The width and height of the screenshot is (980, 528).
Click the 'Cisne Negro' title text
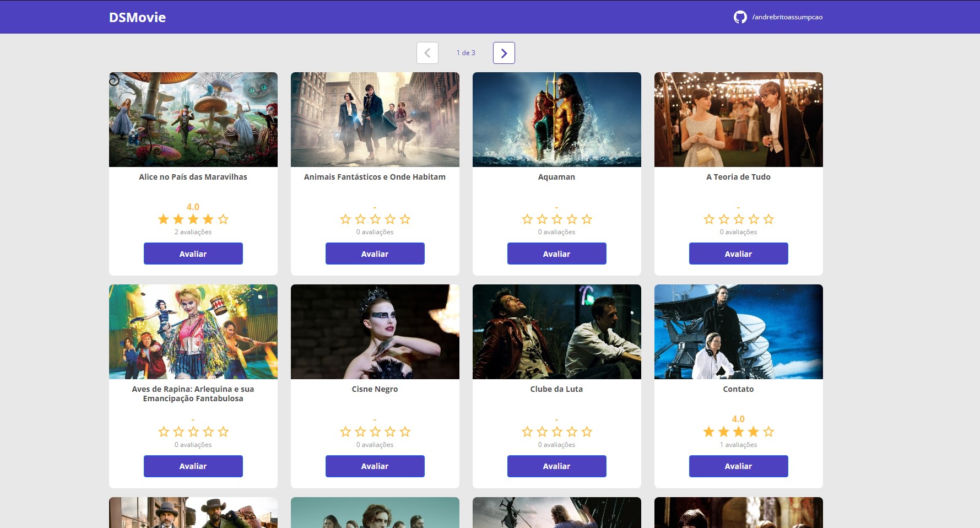(x=375, y=389)
